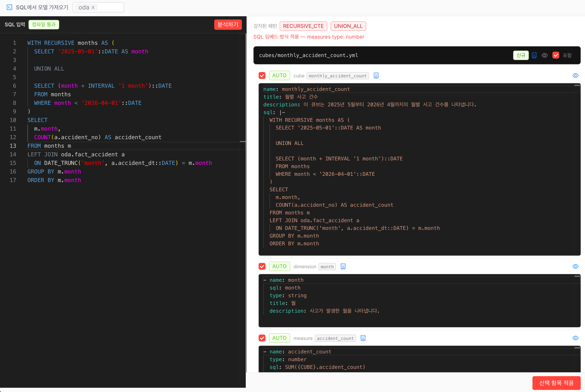This screenshot has height=392, width=585.
Task: Select the RECURSIVE_CTE pattern tag
Action: (x=303, y=26)
